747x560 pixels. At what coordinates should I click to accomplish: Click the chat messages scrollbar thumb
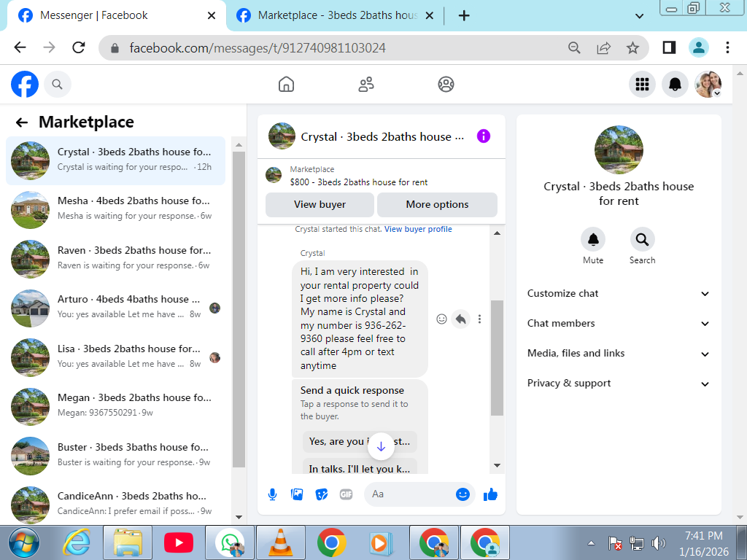(497, 357)
